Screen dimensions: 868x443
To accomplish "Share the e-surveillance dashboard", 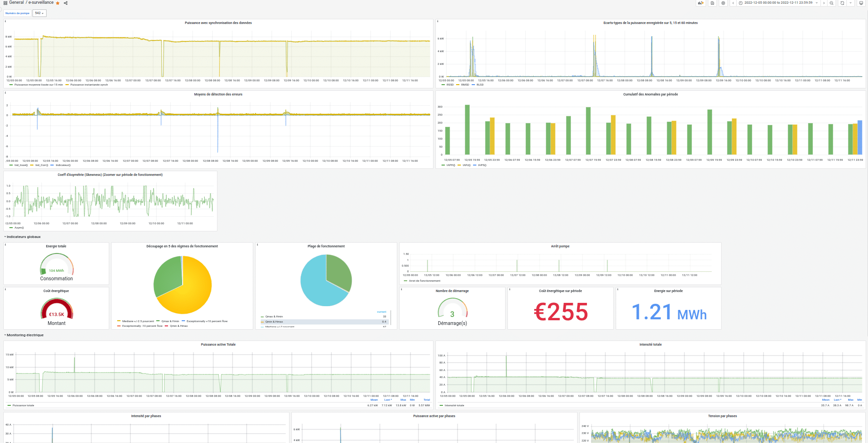I will tap(65, 3).
